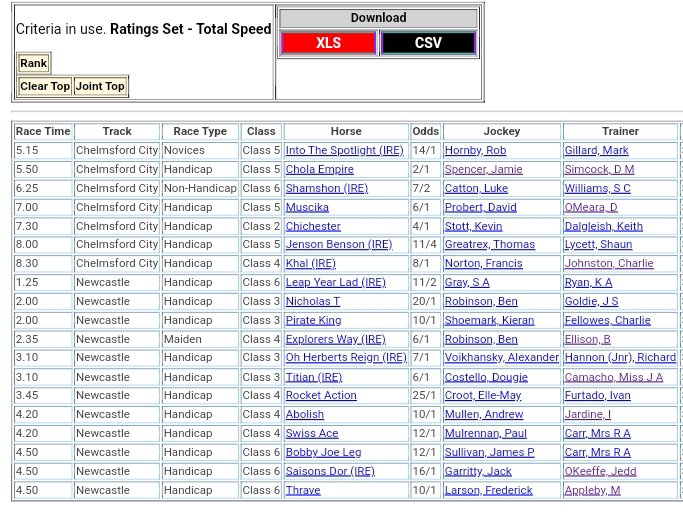The height and width of the screenshot is (516, 683).
Task: Open jockey Spencer, Jamie link
Action: 483,169
